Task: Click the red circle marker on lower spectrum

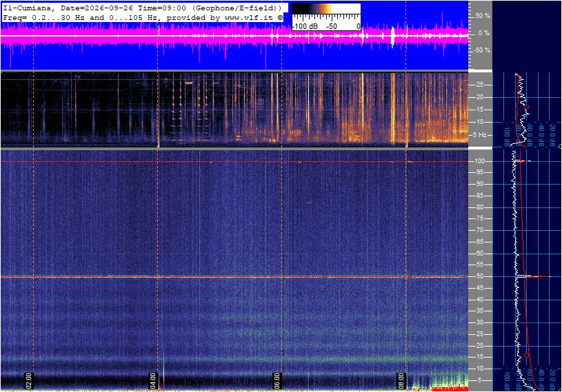Action: click(x=527, y=355)
